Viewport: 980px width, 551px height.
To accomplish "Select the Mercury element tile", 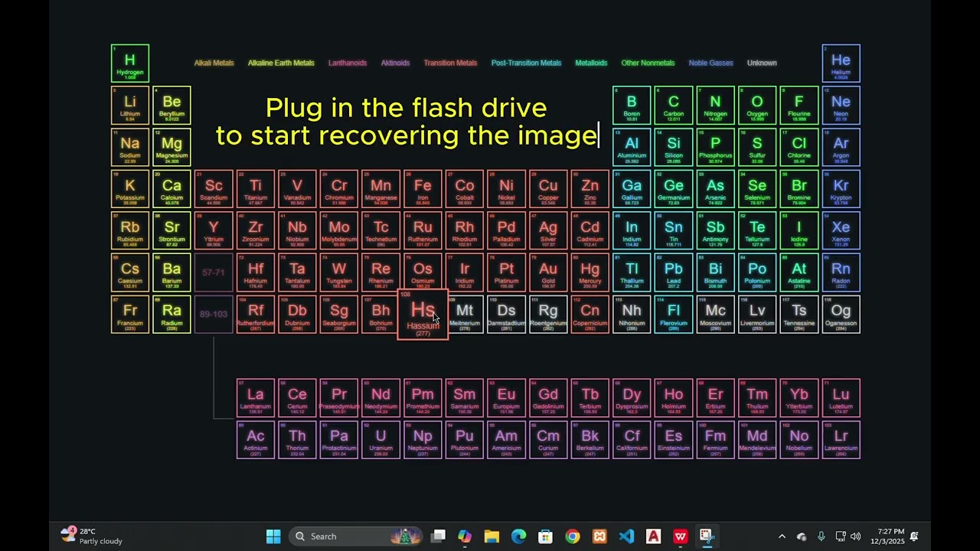I will [590, 273].
